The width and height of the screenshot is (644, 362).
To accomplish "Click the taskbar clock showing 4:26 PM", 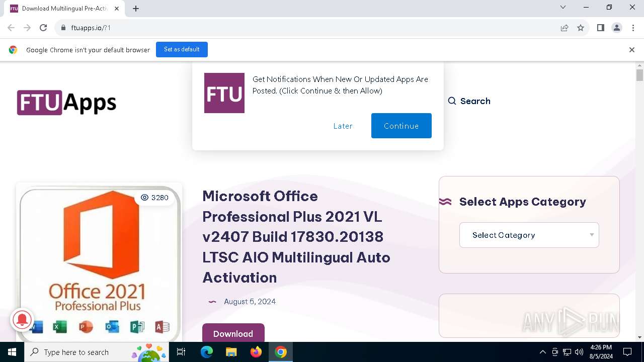I will 601,352.
